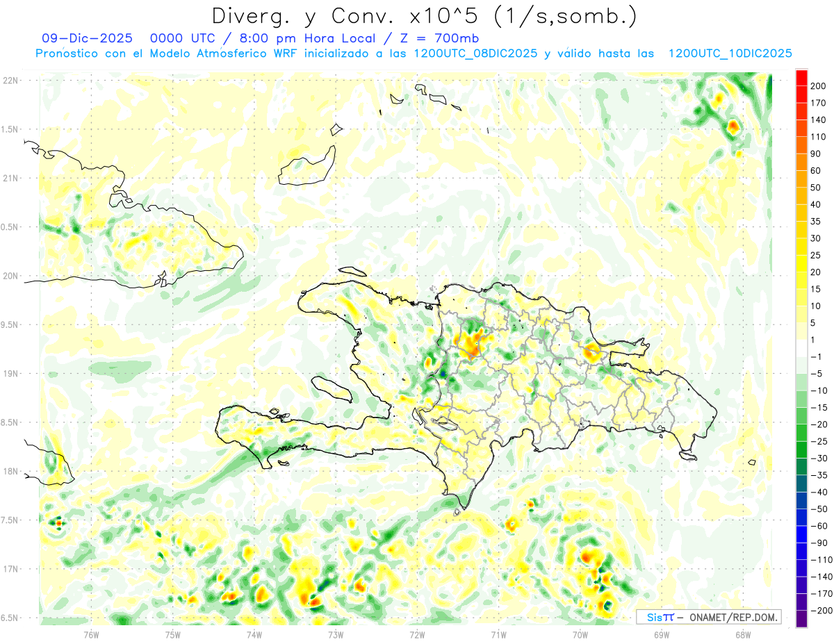Viewport: 834px width, 644px height.
Task: Pick the yellow colorbar segment between 25 and 20
Action: click(x=801, y=264)
